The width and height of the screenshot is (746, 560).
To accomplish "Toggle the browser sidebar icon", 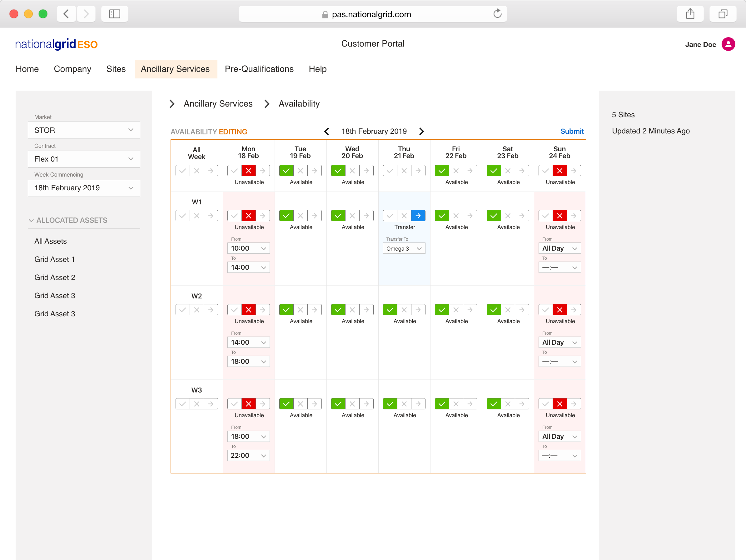I will (x=114, y=14).
